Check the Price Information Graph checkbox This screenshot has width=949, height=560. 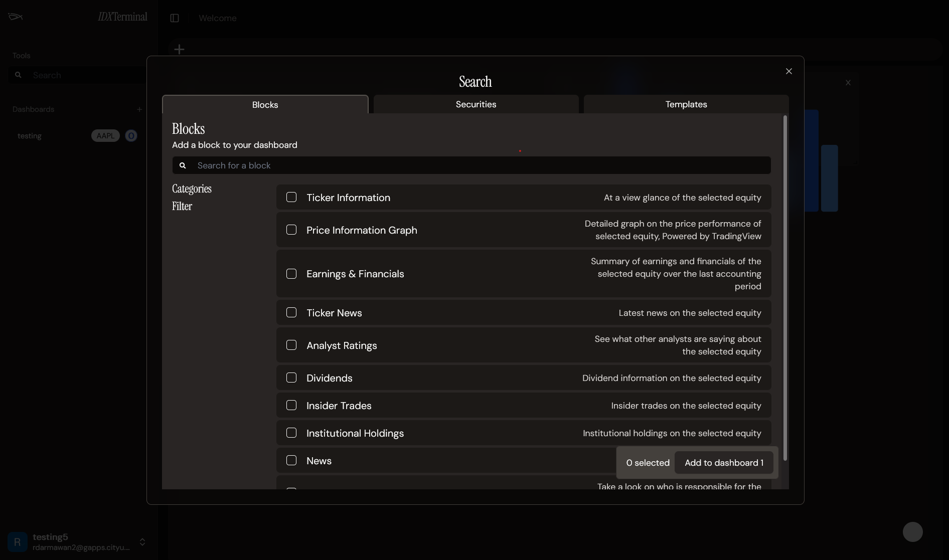[291, 230]
